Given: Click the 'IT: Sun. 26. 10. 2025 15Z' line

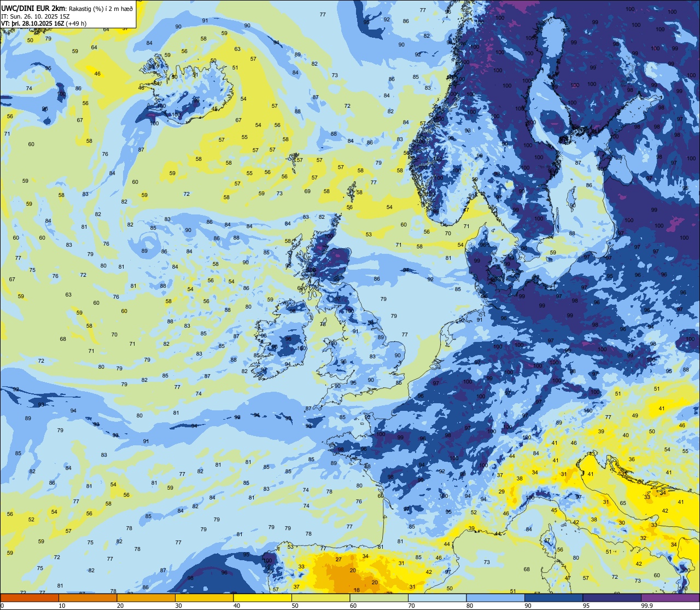Looking at the screenshot, I should tap(36, 17).
